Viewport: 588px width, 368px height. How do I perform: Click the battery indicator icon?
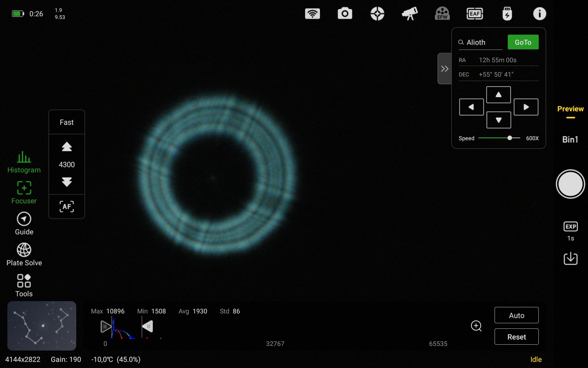(x=18, y=14)
